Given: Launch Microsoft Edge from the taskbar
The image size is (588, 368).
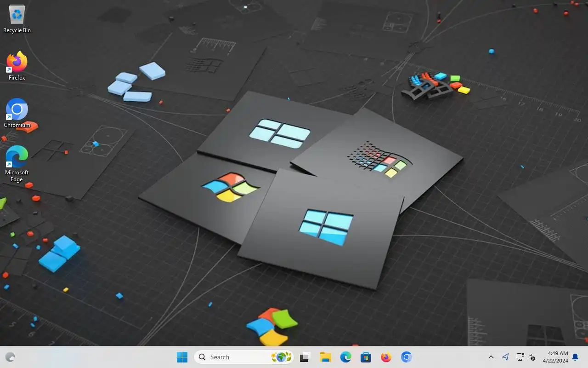Looking at the screenshot, I should tap(346, 357).
